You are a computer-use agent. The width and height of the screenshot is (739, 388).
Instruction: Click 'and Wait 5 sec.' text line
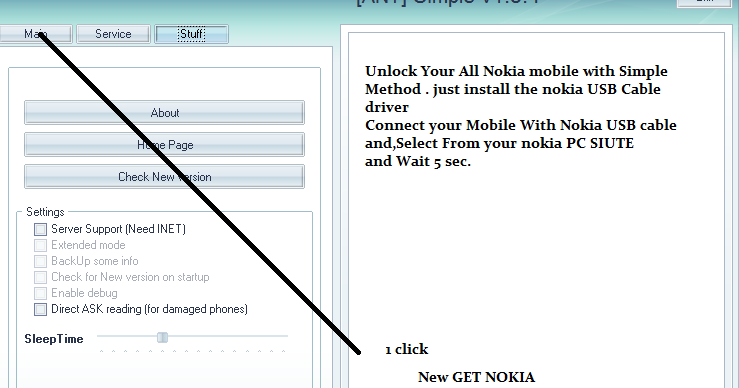point(418,161)
